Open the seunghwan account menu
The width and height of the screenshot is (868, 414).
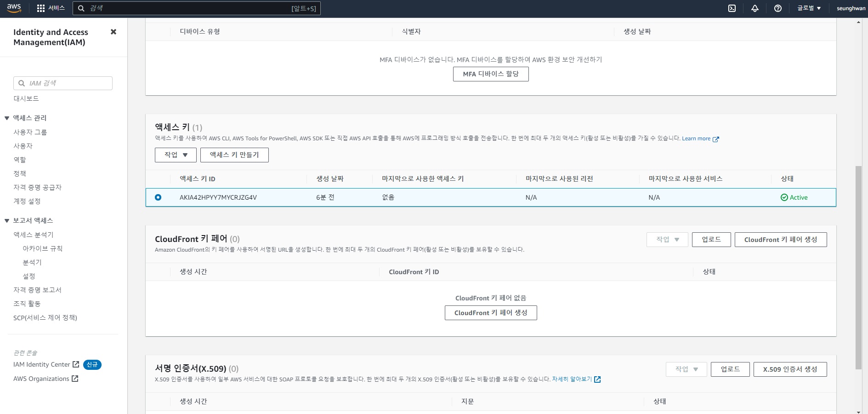coord(851,8)
